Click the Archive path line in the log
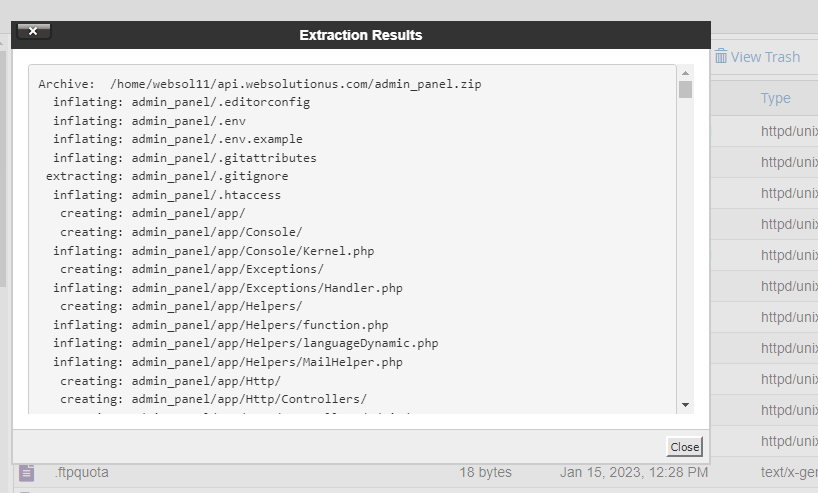Viewport: 818px width, 493px height. click(260, 84)
